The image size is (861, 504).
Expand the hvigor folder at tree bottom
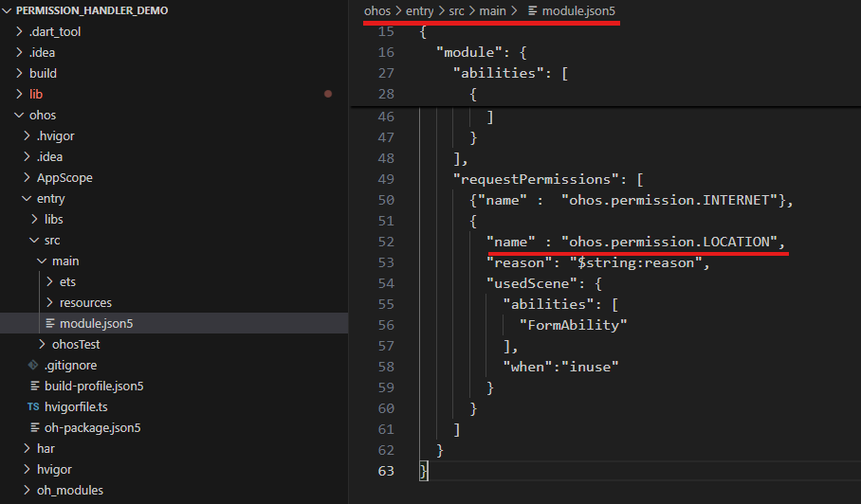click(54, 470)
